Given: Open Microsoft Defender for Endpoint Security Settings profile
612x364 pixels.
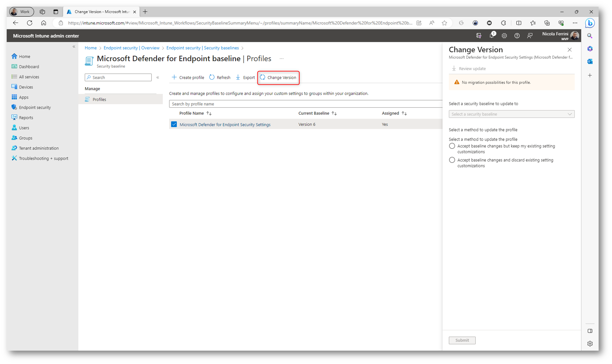Looking at the screenshot, I should pos(225,124).
